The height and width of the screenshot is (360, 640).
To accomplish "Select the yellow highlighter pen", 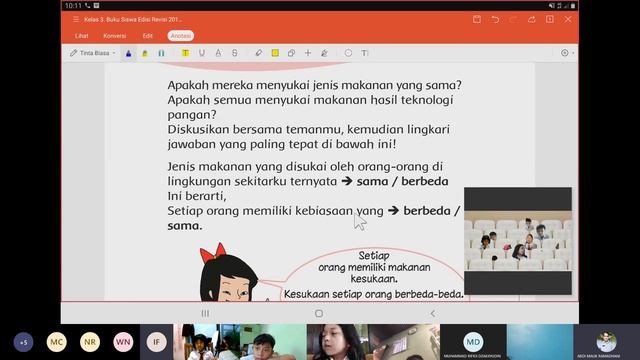I will 145,53.
